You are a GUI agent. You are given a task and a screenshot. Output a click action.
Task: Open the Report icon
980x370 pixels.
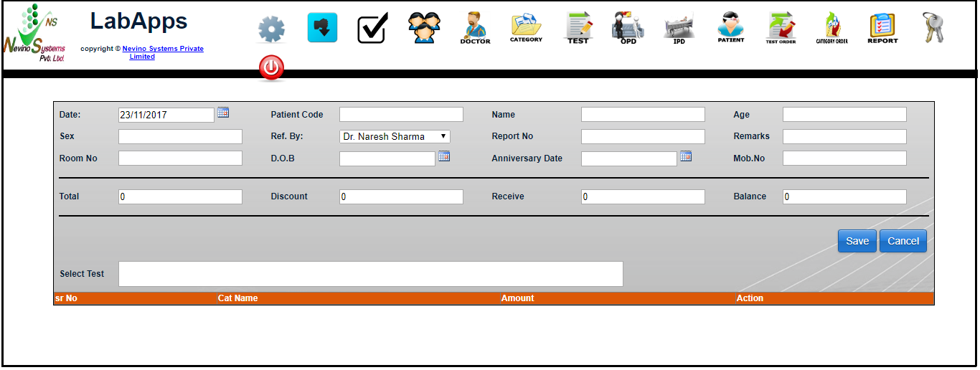click(x=882, y=29)
